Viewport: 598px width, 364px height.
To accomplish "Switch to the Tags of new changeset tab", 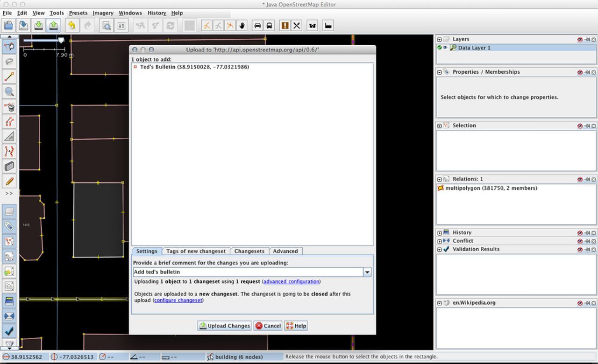I will [x=196, y=251].
